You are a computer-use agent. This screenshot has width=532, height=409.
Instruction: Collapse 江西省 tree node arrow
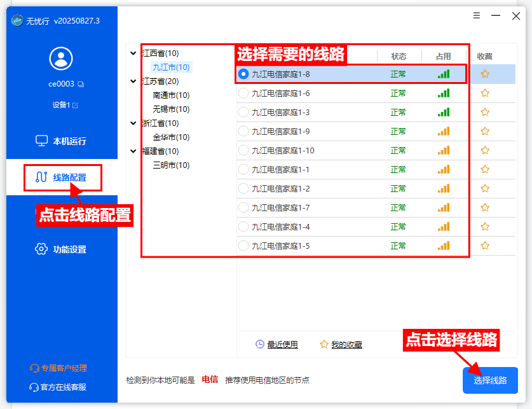(x=133, y=53)
